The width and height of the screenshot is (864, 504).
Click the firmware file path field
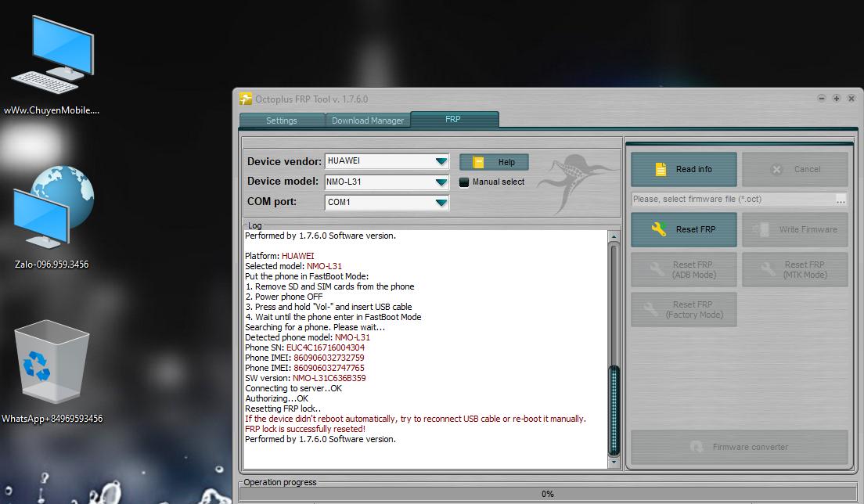tap(733, 199)
